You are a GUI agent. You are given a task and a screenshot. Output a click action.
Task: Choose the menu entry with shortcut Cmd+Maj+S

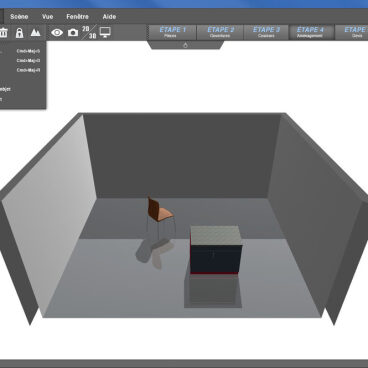[x=22, y=51]
